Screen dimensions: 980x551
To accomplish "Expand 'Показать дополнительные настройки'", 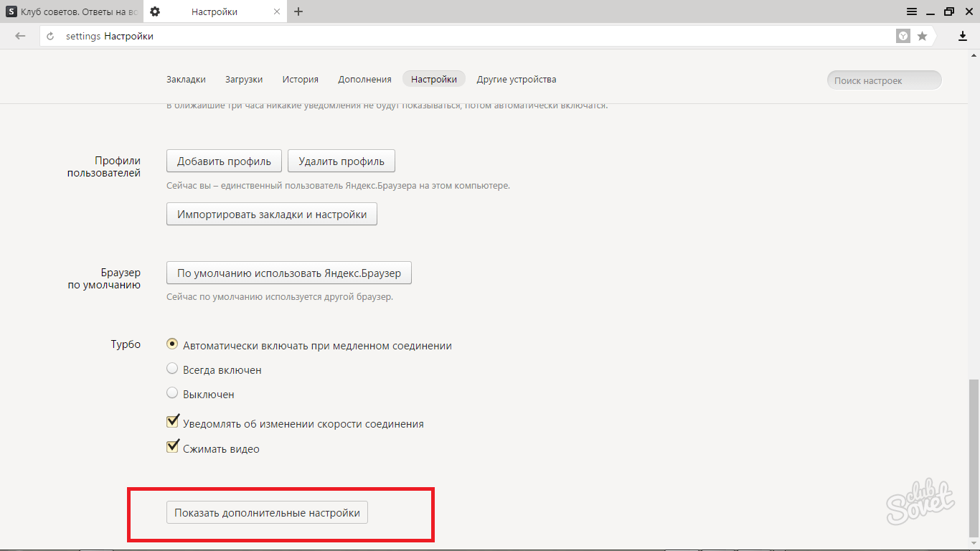I will point(267,513).
